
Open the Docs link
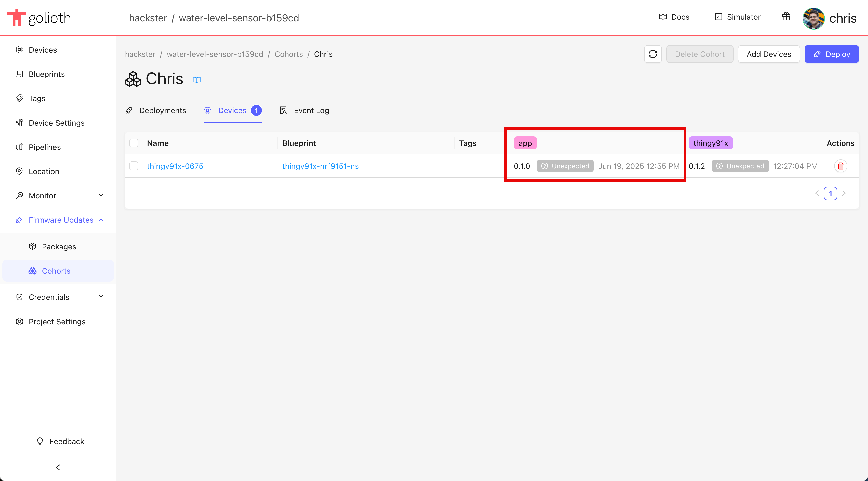click(x=674, y=17)
